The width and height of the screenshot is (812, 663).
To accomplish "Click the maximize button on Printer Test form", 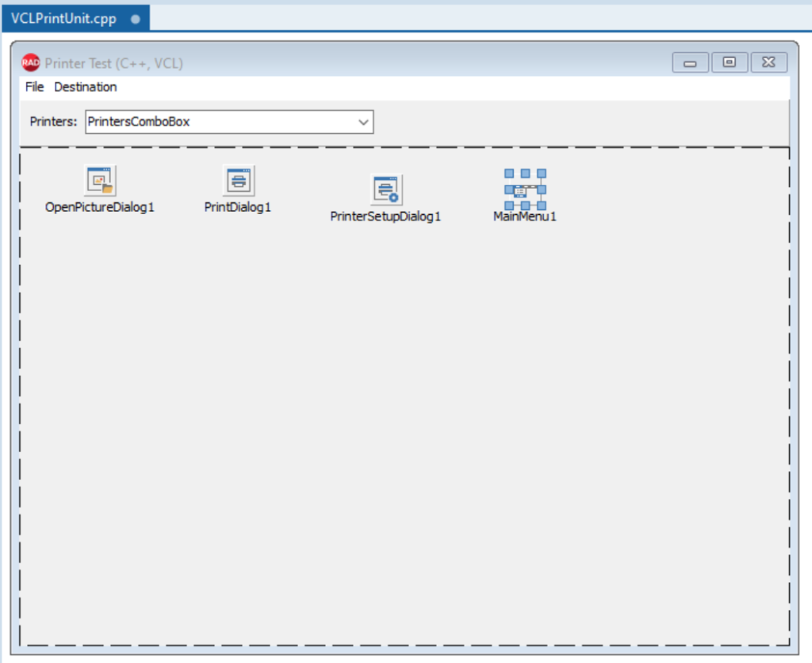I will [x=729, y=62].
